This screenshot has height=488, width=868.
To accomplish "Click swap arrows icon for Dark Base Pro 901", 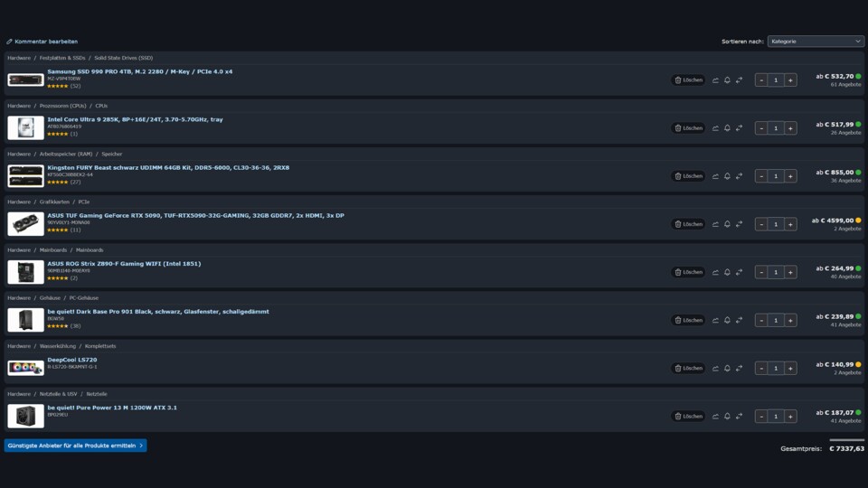I will click(x=739, y=320).
